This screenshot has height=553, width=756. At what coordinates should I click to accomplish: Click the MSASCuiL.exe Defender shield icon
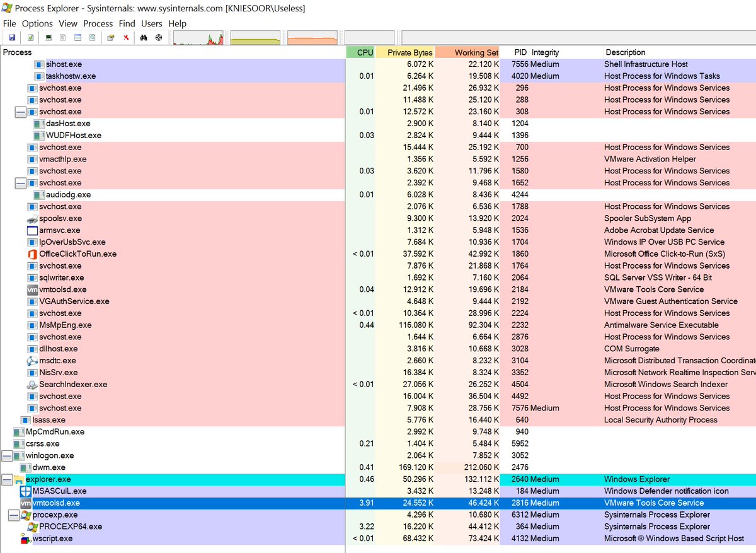(x=26, y=491)
